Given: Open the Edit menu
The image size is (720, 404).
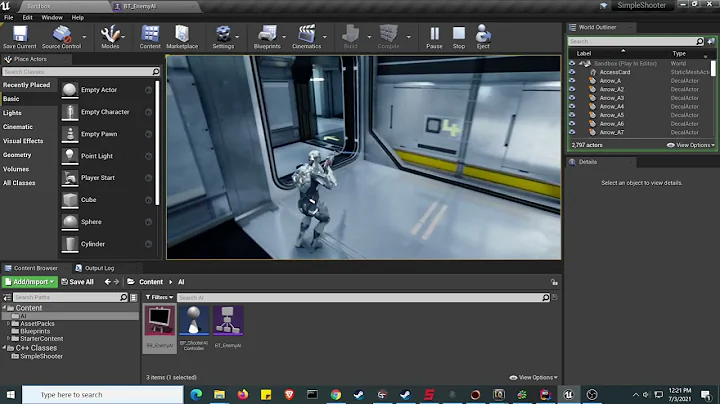Looking at the screenshot, I should (x=28, y=17).
